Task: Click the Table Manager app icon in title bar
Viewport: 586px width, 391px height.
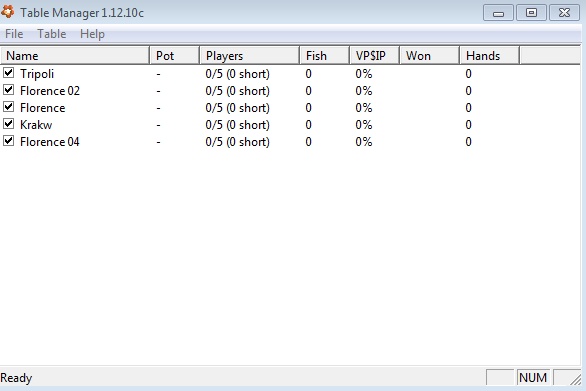Action: point(7,12)
